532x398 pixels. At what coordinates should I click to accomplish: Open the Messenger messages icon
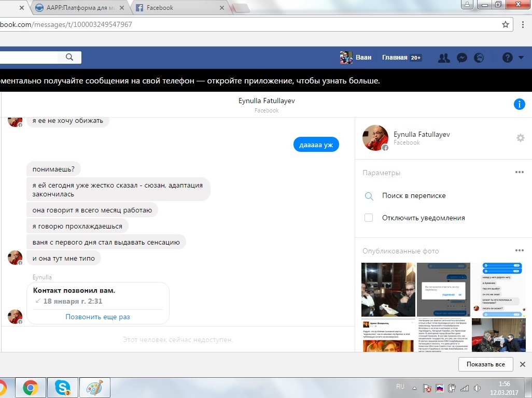click(x=462, y=58)
